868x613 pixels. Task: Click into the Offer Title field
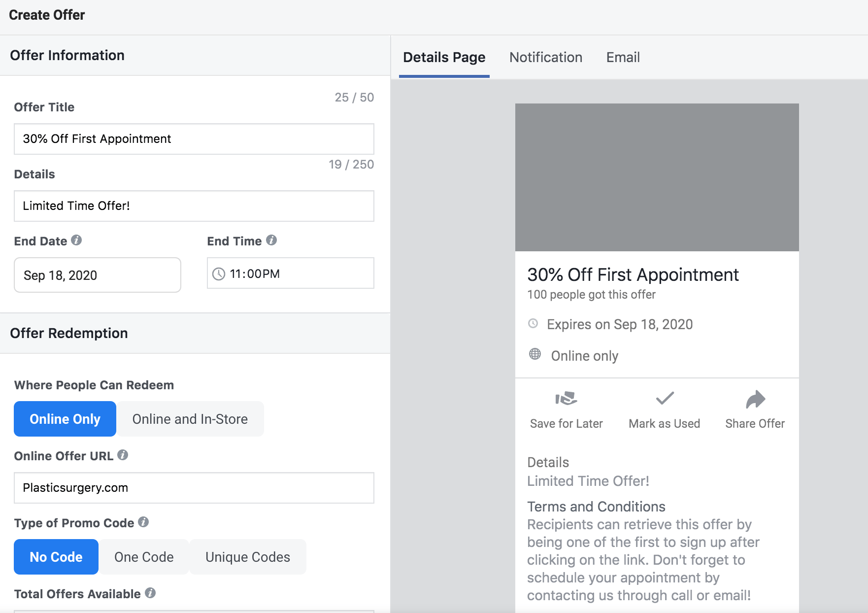[x=194, y=139]
